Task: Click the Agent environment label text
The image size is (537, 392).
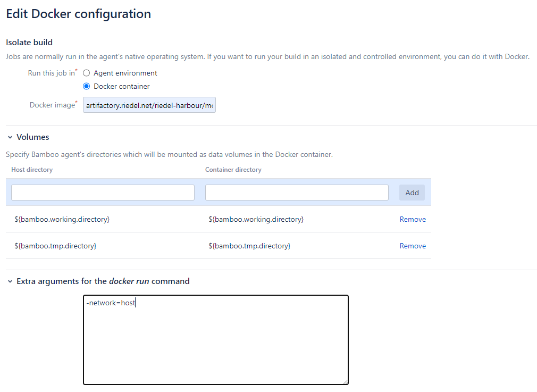Action: click(125, 73)
